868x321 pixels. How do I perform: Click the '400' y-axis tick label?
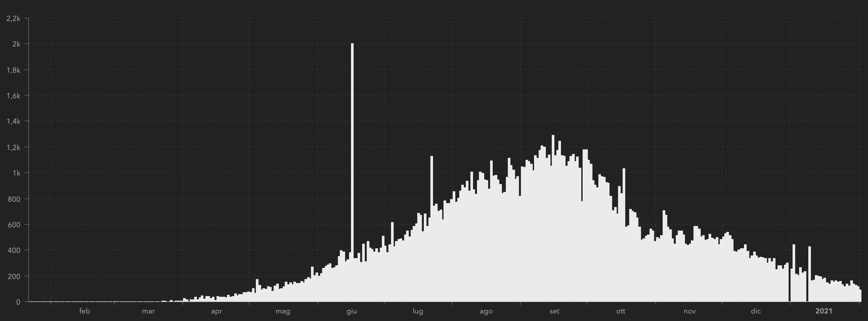(x=14, y=250)
